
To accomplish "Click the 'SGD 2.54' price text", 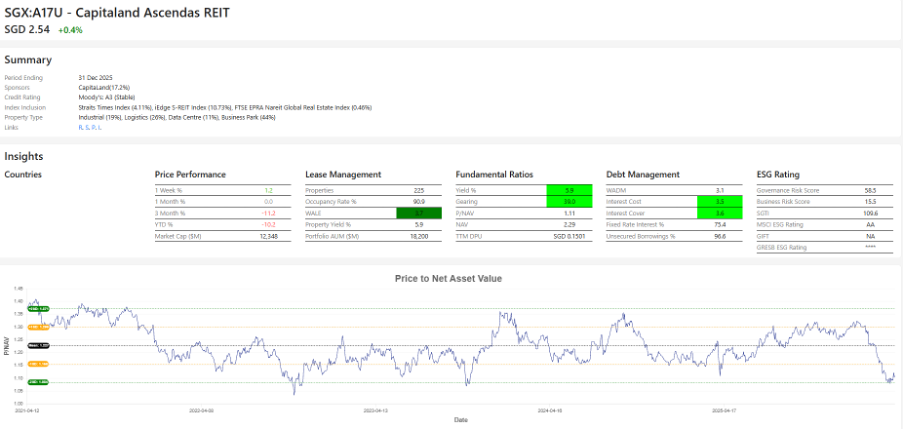I will tap(27, 29).
